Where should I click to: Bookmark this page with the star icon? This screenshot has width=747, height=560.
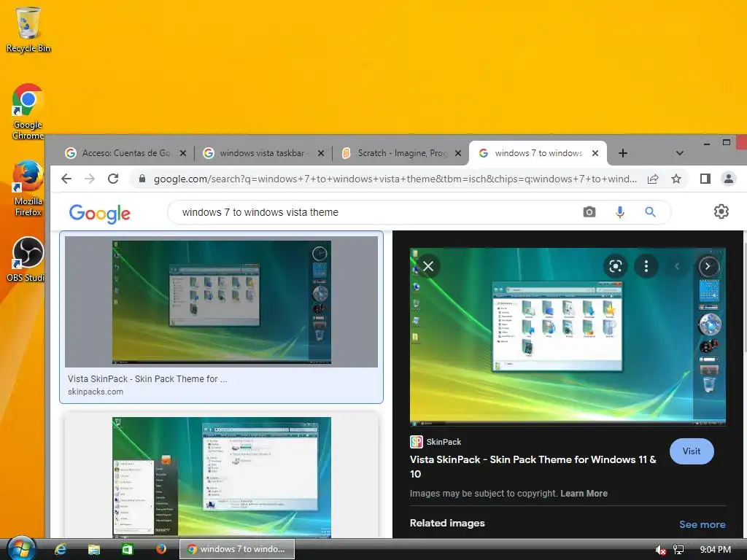[676, 179]
